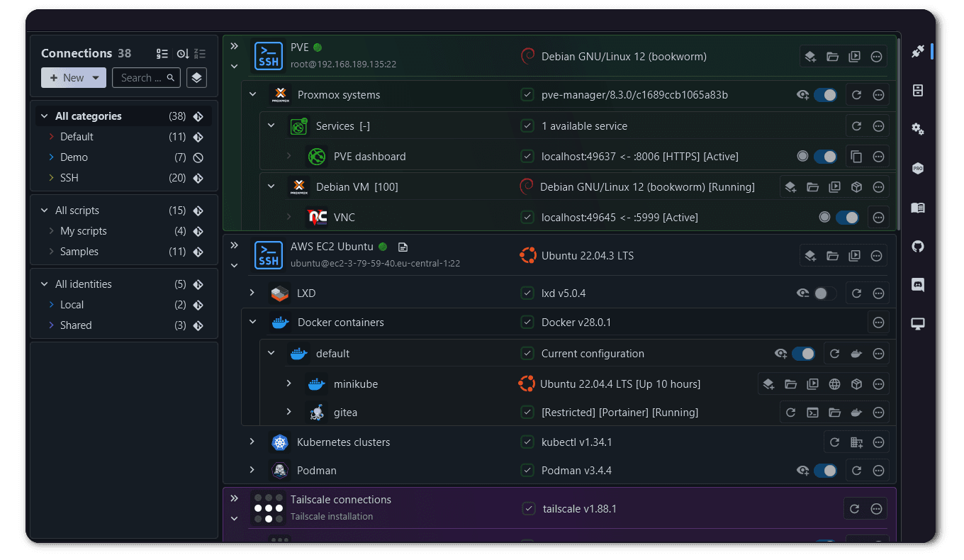Disable the Podman toggle switch
This screenshot has width=964, height=560.
click(x=824, y=471)
